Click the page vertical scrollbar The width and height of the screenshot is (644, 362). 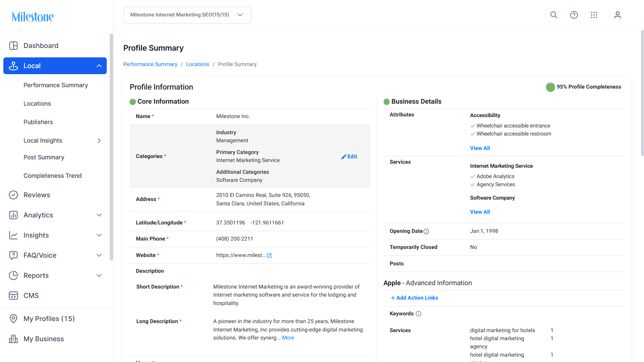642,93
